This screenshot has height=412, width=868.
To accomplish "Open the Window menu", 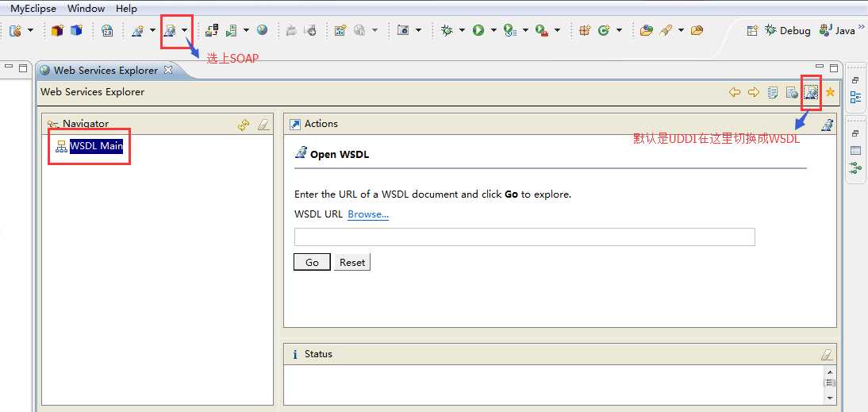I will pyautogui.click(x=86, y=8).
